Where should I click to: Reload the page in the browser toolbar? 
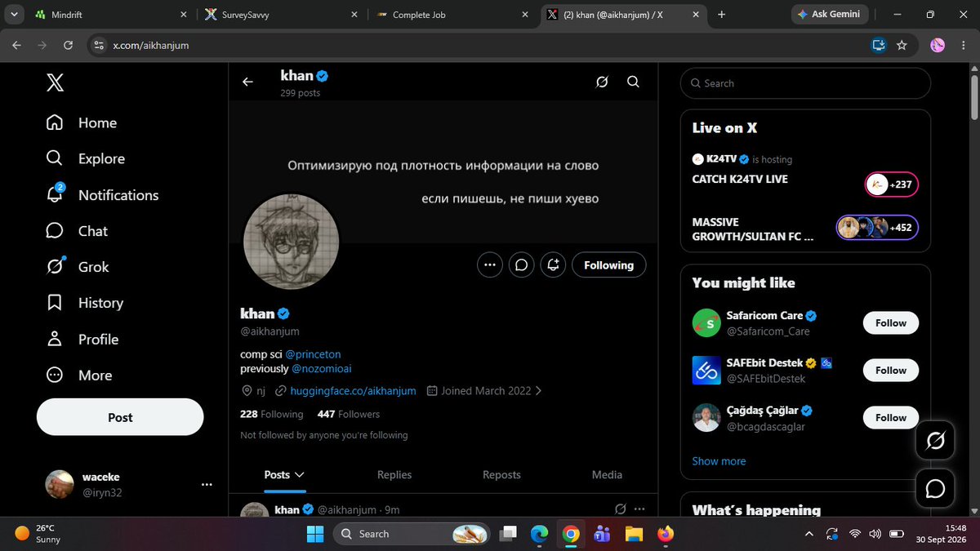pos(68,45)
